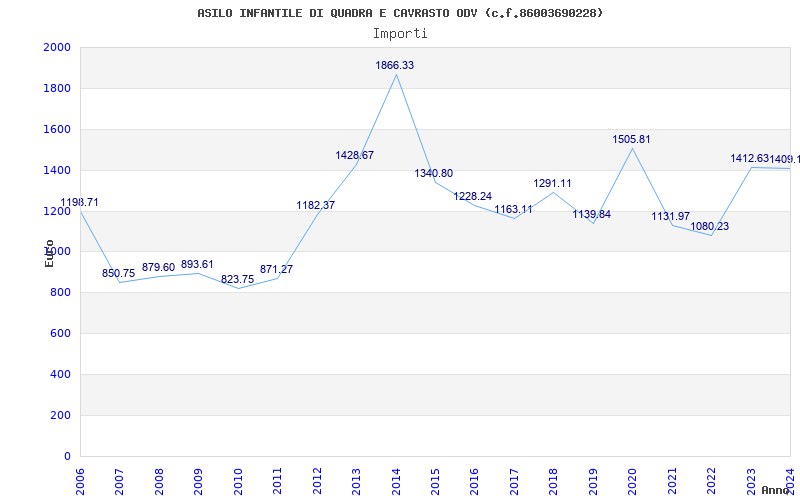Select the 1228.24 data label

click(x=473, y=196)
